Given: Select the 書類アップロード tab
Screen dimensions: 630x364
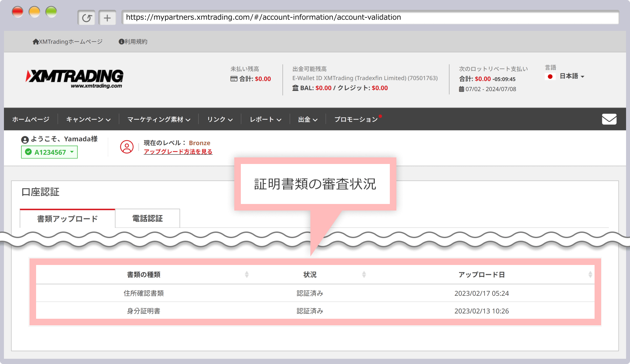Looking at the screenshot, I should 67,219.
